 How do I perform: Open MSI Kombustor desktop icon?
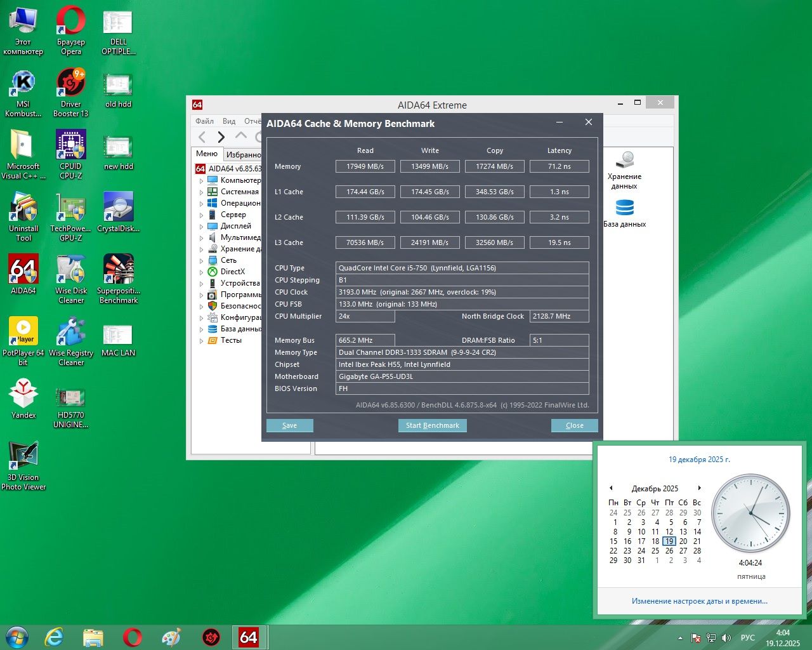point(23,93)
